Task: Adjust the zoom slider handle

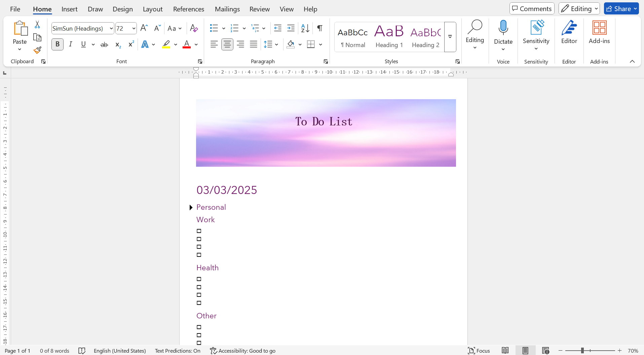Action: tap(582, 351)
